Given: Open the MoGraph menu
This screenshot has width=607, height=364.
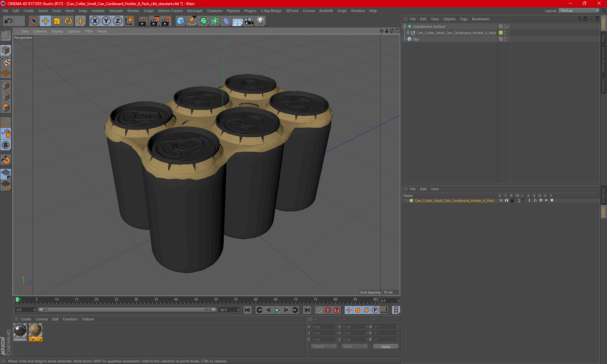Looking at the screenshot, I should coord(195,11).
